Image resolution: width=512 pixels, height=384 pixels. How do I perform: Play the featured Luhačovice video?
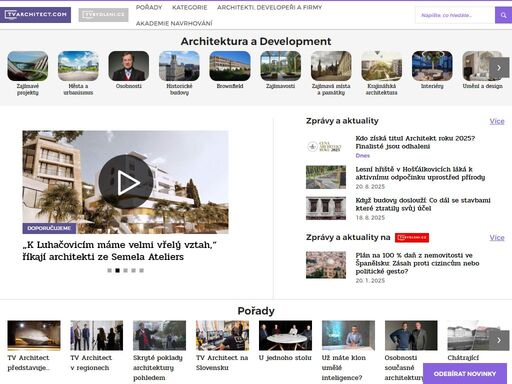coord(126,182)
